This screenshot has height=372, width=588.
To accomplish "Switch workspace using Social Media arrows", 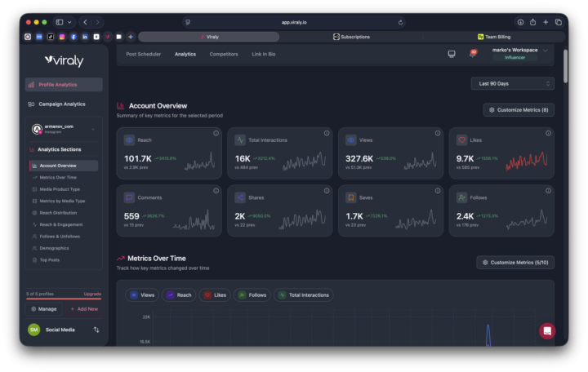I will click(x=96, y=330).
